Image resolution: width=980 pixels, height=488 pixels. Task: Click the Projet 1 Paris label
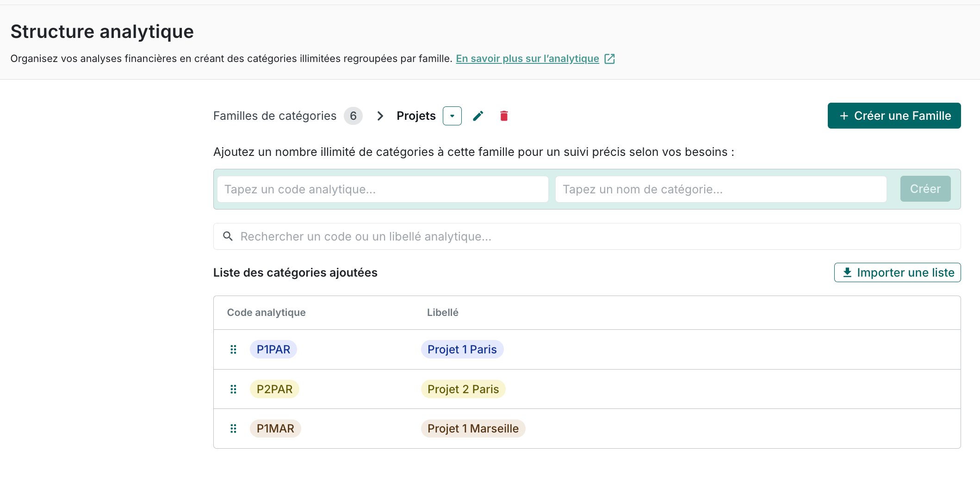pos(462,349)
